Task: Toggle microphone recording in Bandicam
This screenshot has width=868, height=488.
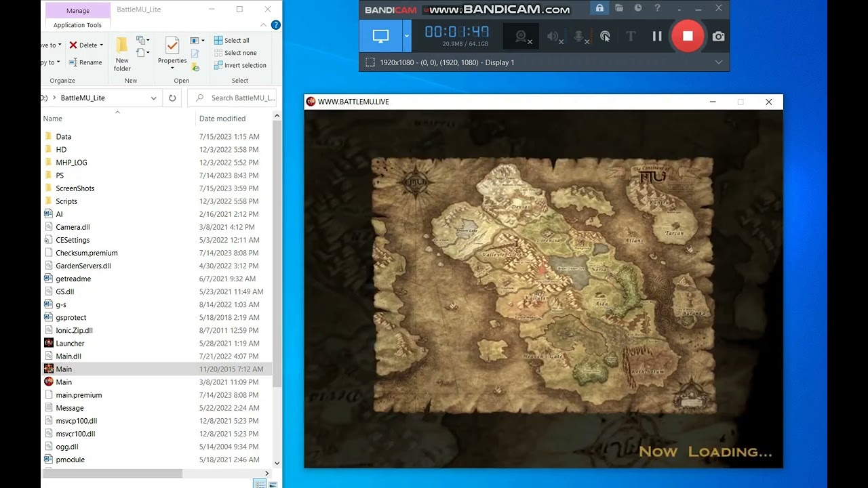Action: point(580,37)
